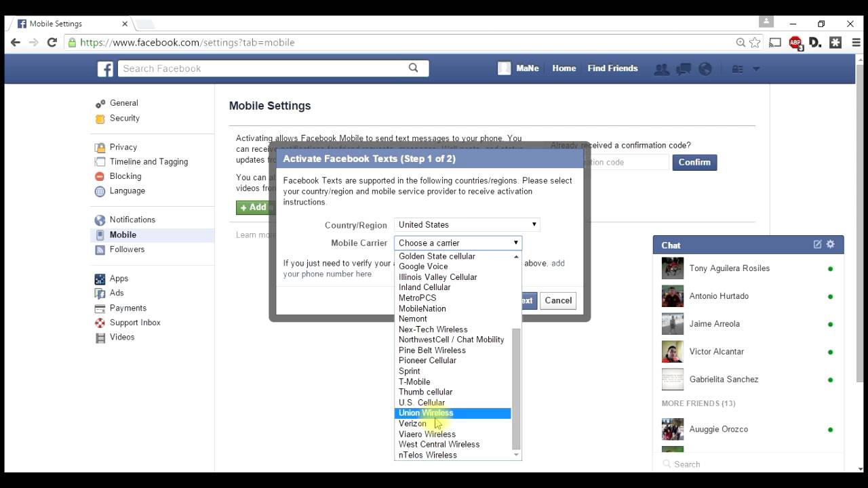Click the carrier list scroll up arrow

tap(516, 257)
